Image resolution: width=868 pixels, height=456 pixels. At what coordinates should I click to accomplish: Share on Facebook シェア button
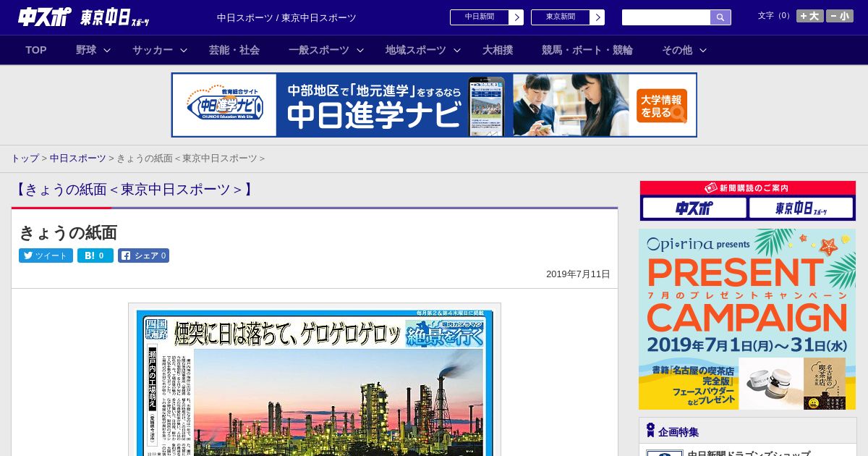tap(143, 256)
